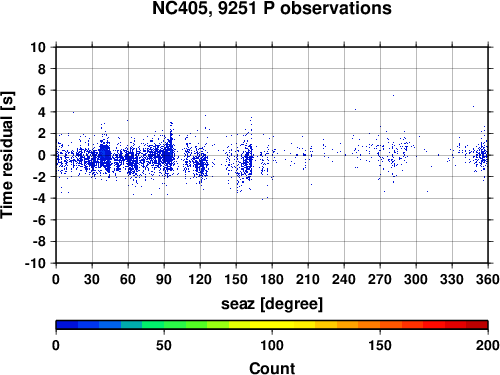Click the 'Count' colorbar label
The width and height of the screenshot is (500, 375).
272,368
